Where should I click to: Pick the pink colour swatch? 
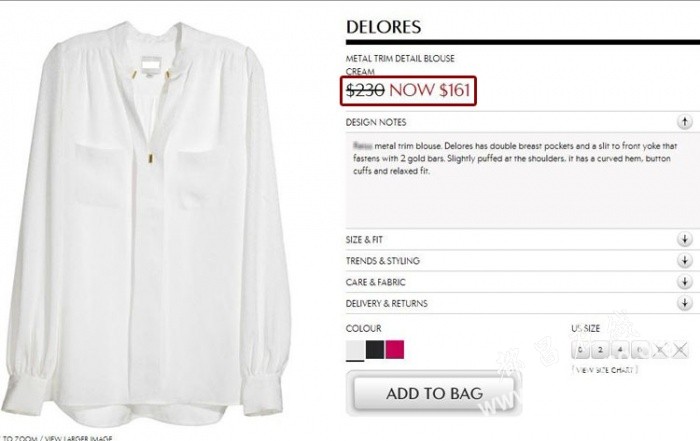tap(395, 349)
